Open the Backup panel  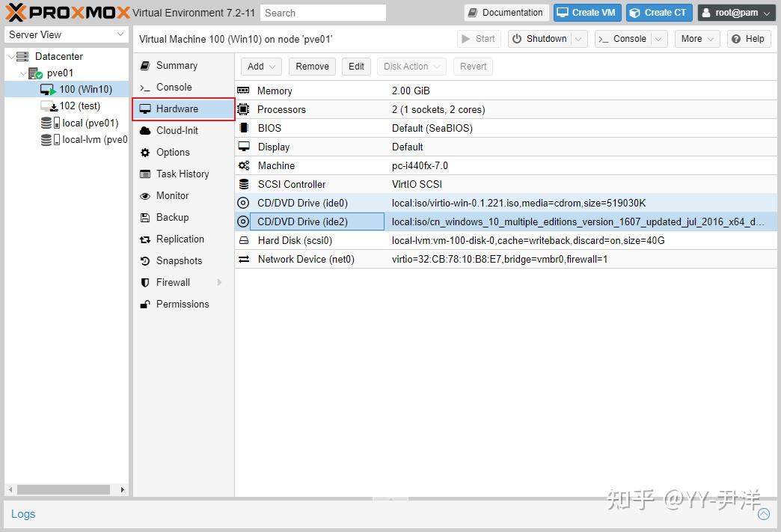click(x=172, y=217)
